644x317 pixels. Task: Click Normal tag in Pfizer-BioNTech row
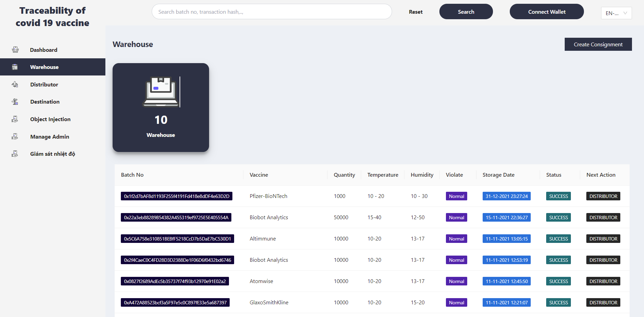[x=457, y=196]
